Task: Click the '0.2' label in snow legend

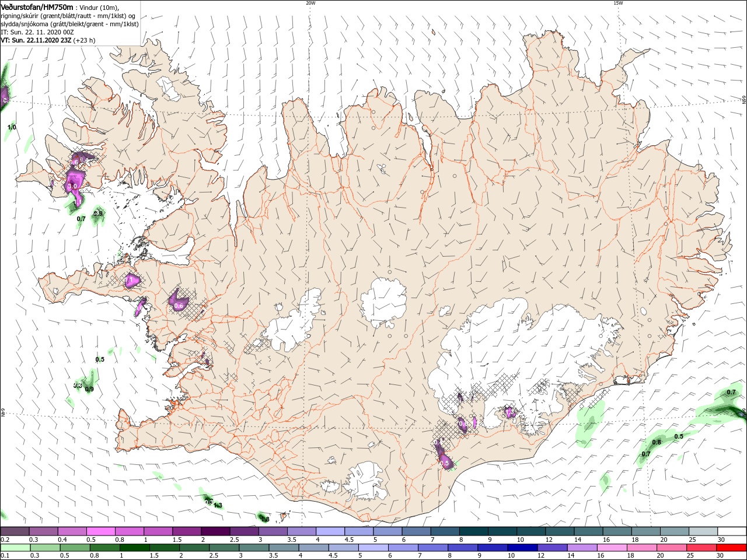Action: tap(5, 540)
